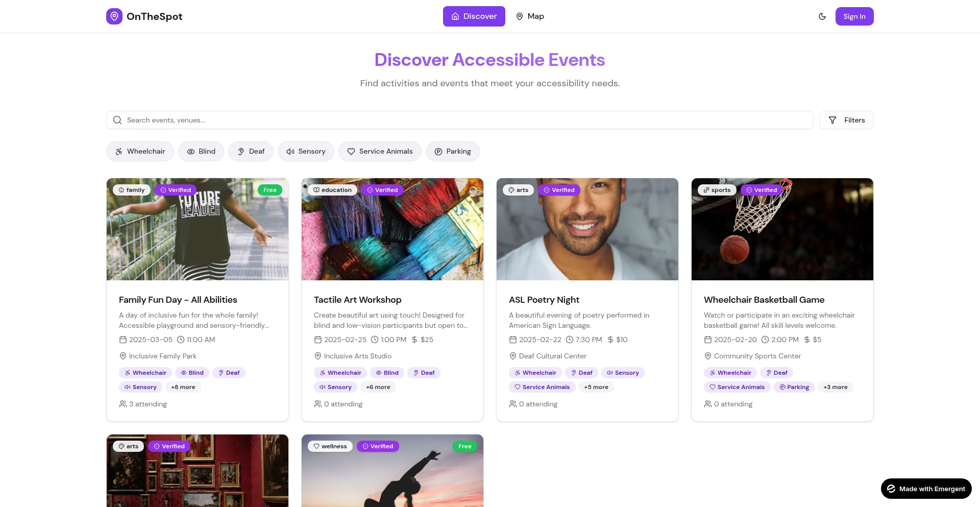
Task: Click the Wheelchair Basketball Game title
Action: click(764, 300)
